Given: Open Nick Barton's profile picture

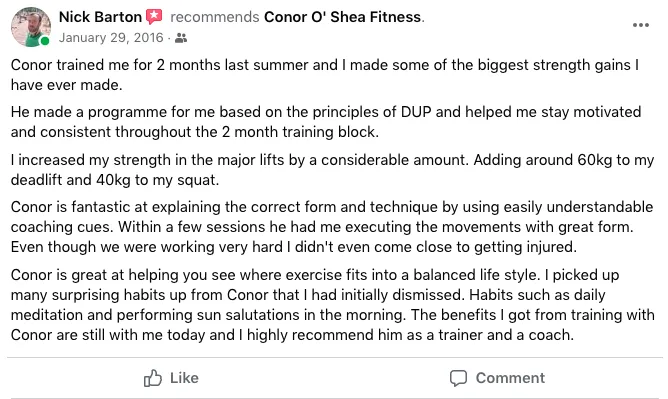Looking at the screenshot, I should click(31, 27).
